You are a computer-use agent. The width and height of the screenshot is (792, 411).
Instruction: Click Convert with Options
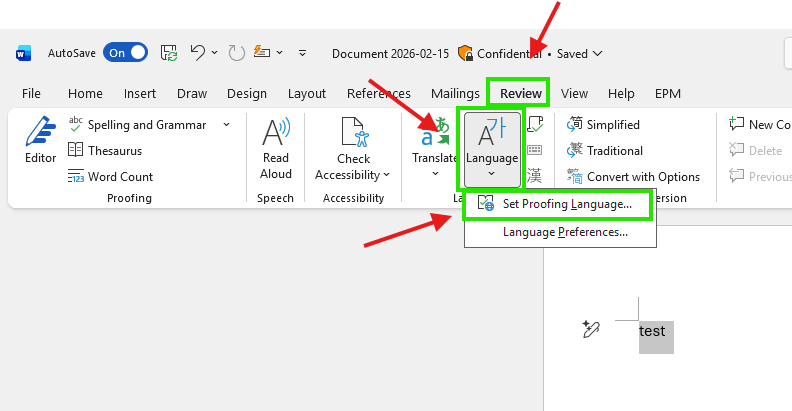tap(633, 177)
